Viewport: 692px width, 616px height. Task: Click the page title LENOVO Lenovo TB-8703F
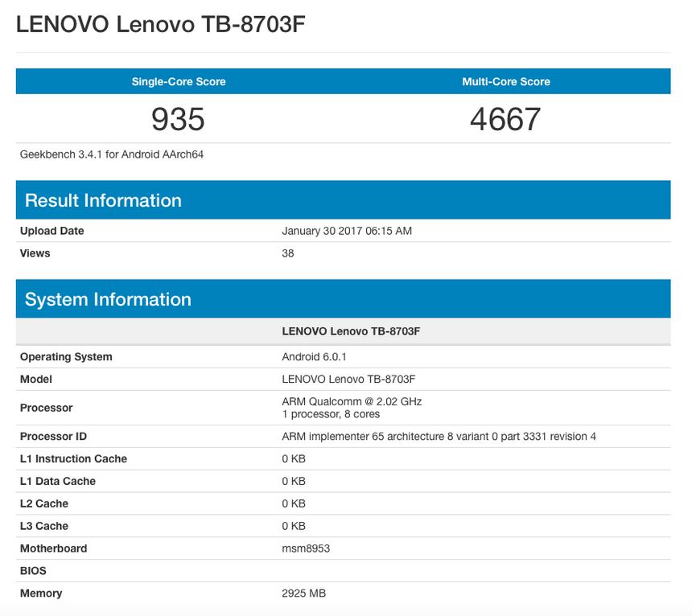coord(161,24)
